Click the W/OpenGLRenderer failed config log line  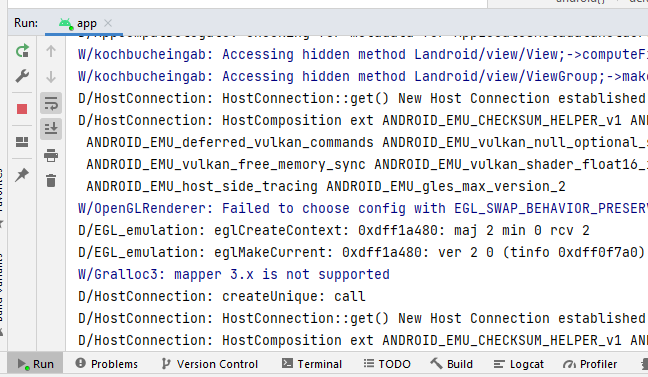363,208
